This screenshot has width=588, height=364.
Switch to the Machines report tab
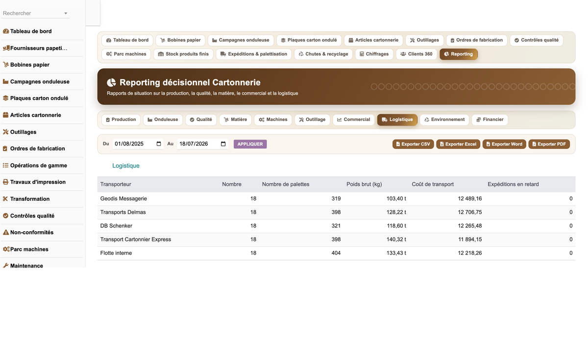tap(273, 120)
